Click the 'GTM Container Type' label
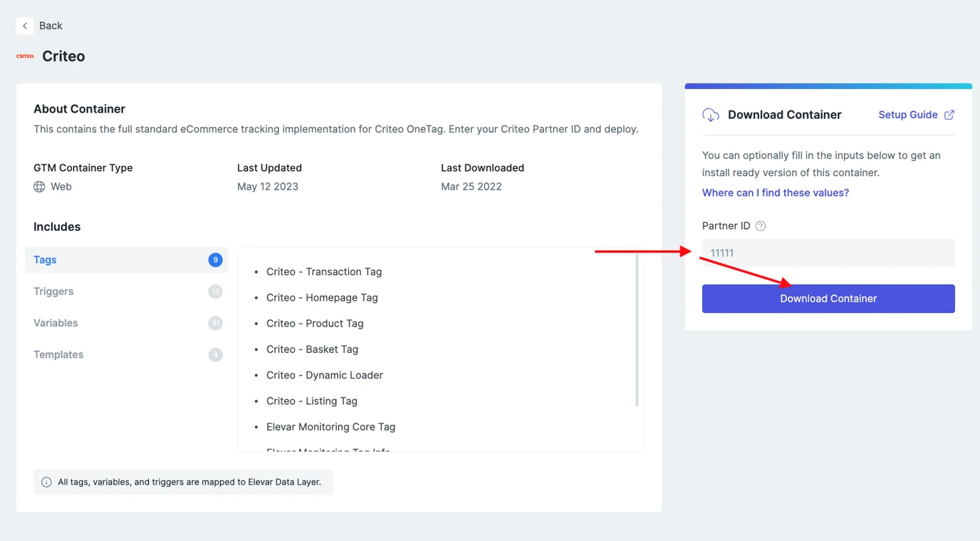Screen dimensions: 980x541 click(83, 168)
